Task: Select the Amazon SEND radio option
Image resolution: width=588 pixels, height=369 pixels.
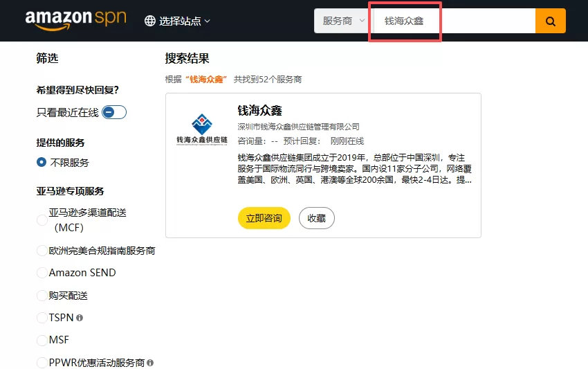Action: (x=42, y=273)
